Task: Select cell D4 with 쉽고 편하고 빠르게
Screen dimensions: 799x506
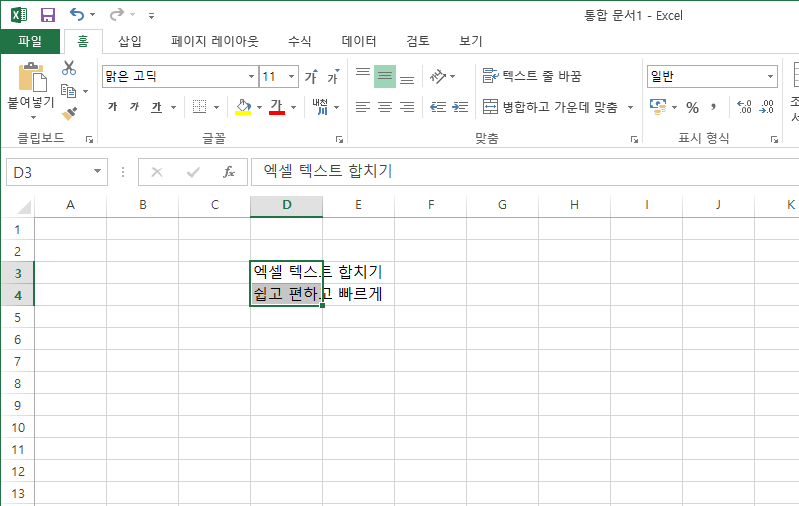Action: coord(286,295)
